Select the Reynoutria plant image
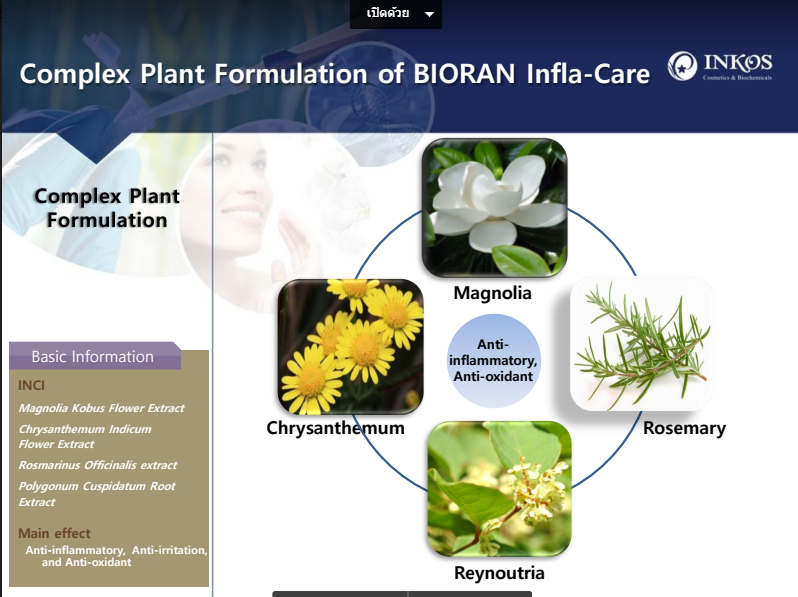Viewport: 798px width, 597px height. pos(499,489)
